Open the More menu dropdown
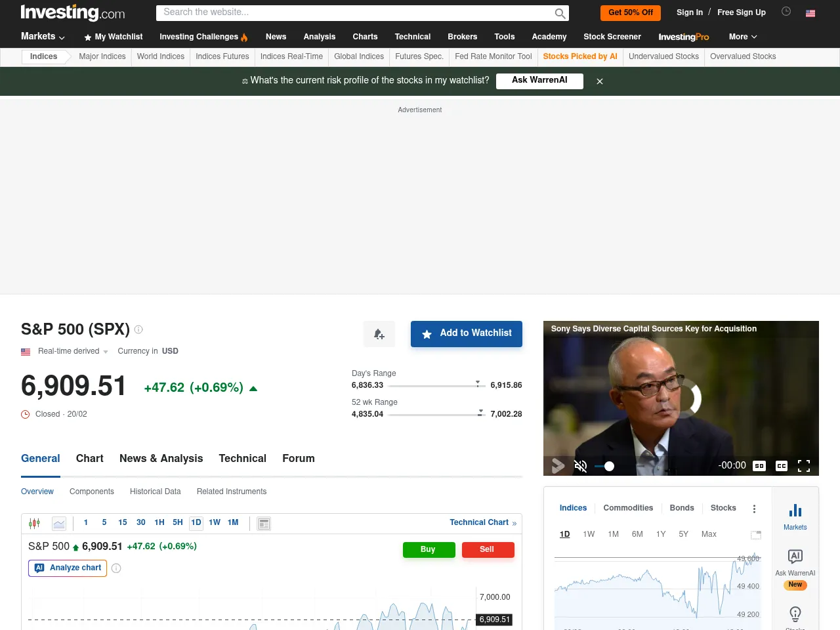This screenshot has height=630, width=840. pyautogui.click(x=742, y=37)
